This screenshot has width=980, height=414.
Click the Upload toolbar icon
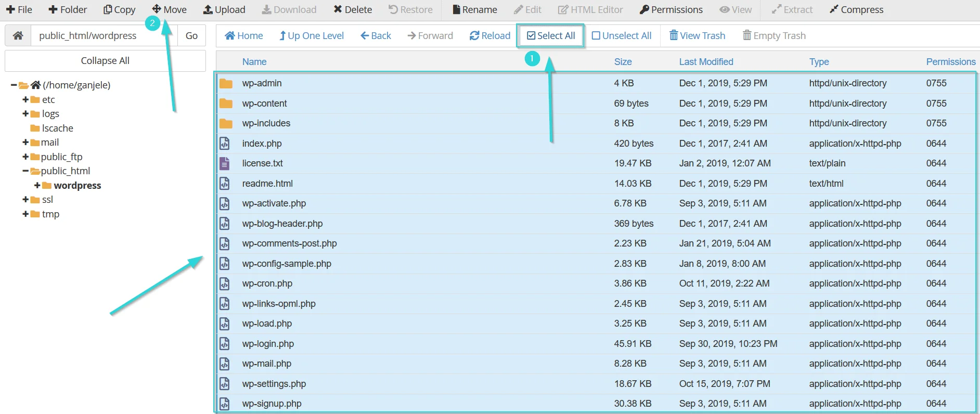click(208, 10)
